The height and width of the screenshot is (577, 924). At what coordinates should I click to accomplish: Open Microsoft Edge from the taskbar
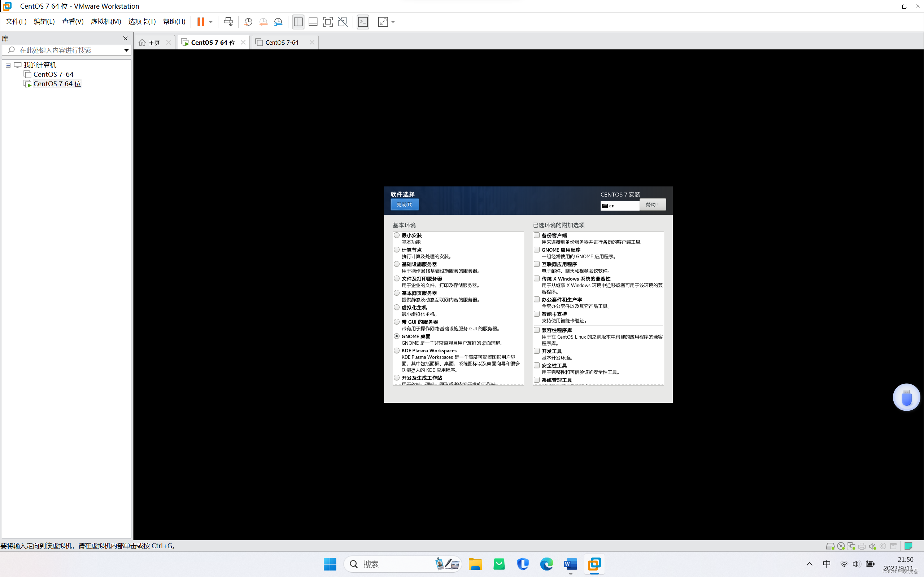[546, 564]
